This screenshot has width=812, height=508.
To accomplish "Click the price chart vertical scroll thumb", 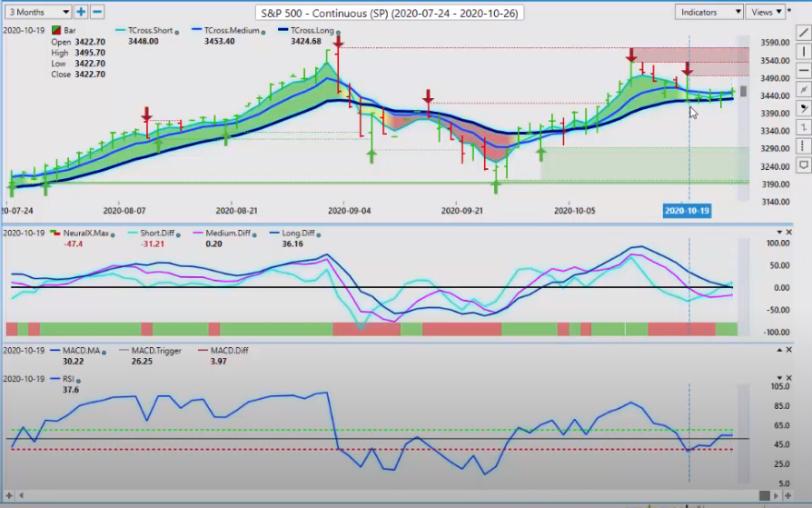I will pyautogui.click(x=744, y=91).
